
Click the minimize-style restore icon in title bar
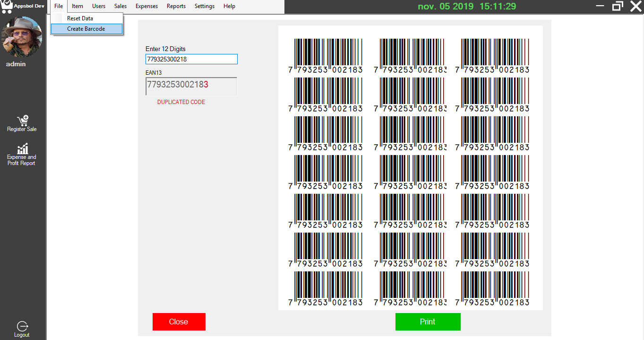618,6
